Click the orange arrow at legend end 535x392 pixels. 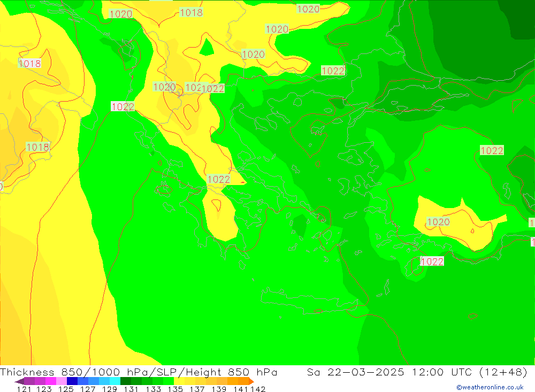point(251,381)
